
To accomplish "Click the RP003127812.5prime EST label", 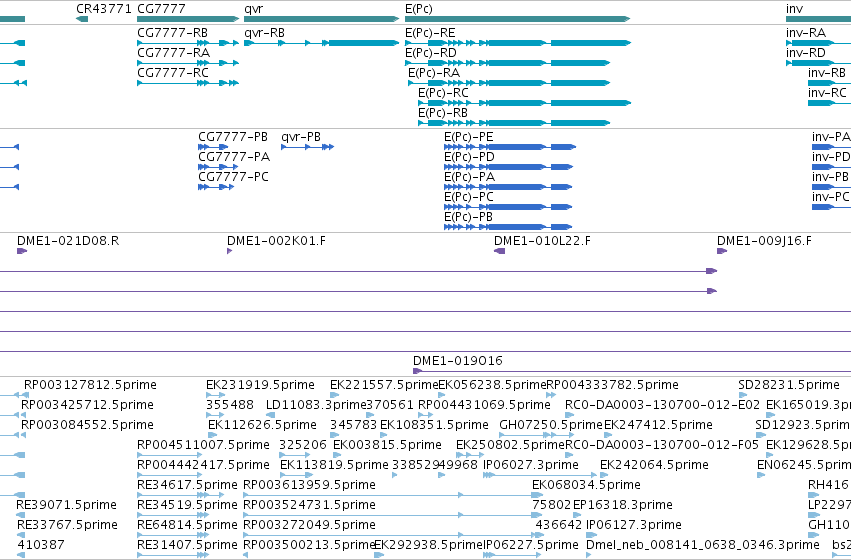I will 90,385.
